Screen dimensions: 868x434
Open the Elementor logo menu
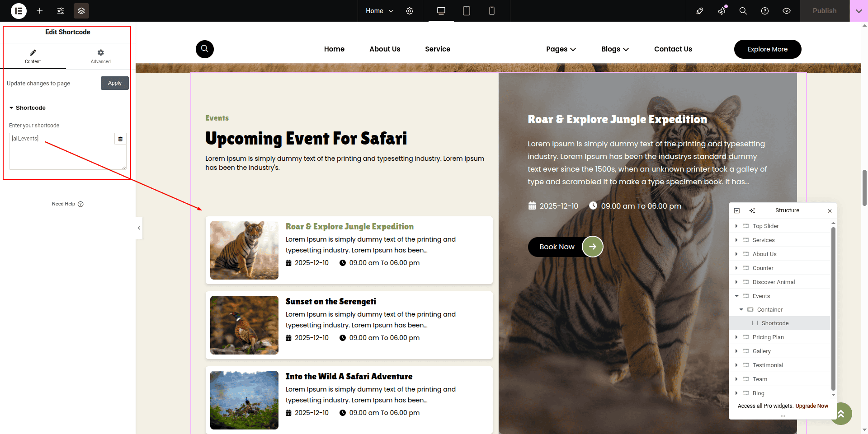19,11
